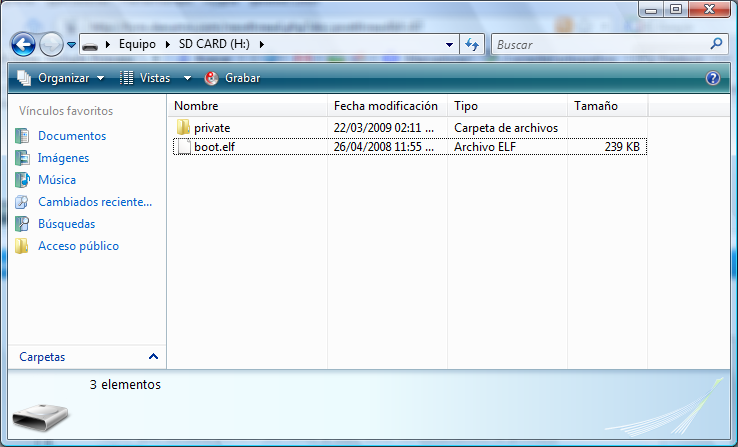Open the help question mark icon
738x447 pixels.
coord(712,78)
